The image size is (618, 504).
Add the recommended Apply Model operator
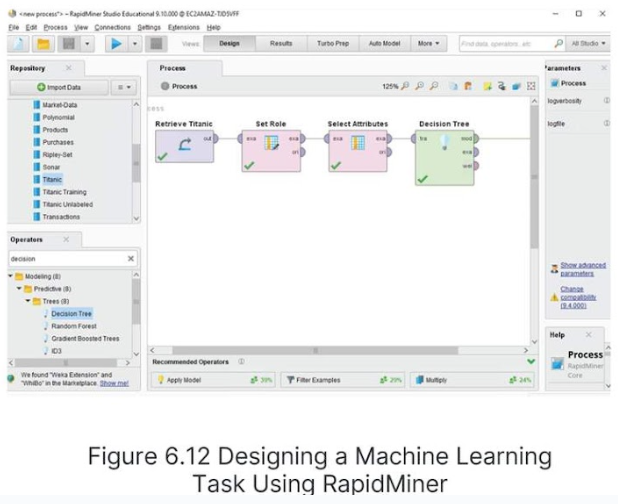[x=213, y=380]
